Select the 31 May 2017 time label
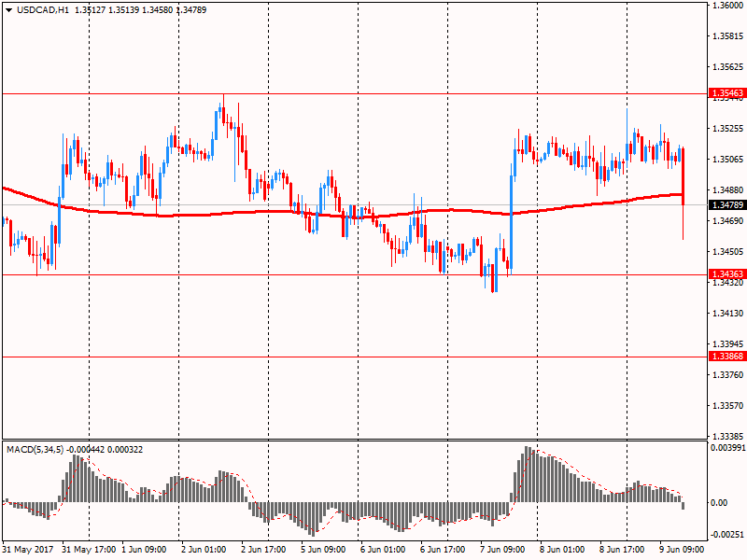This screenshot has width=747, height=560. pos(28,550)
